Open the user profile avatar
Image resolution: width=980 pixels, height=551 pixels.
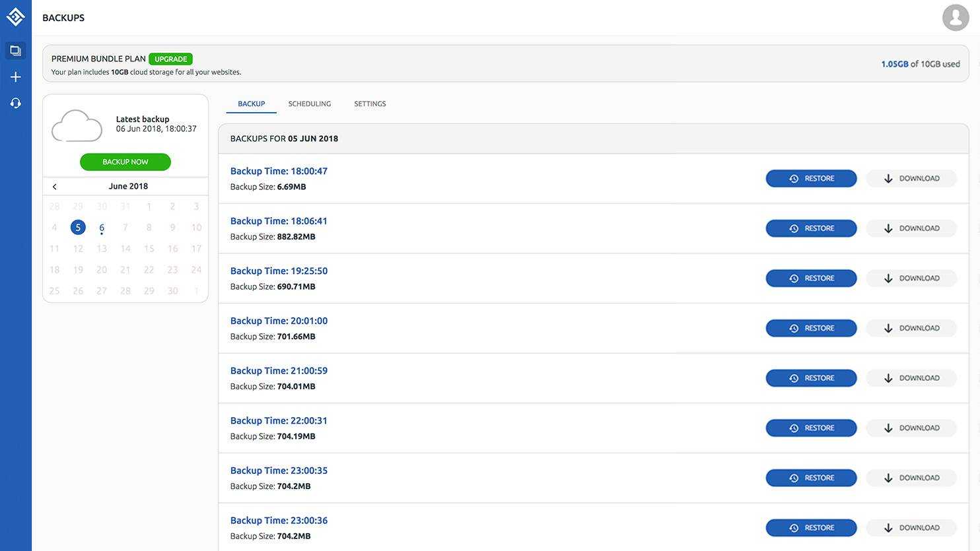point(956,18)
